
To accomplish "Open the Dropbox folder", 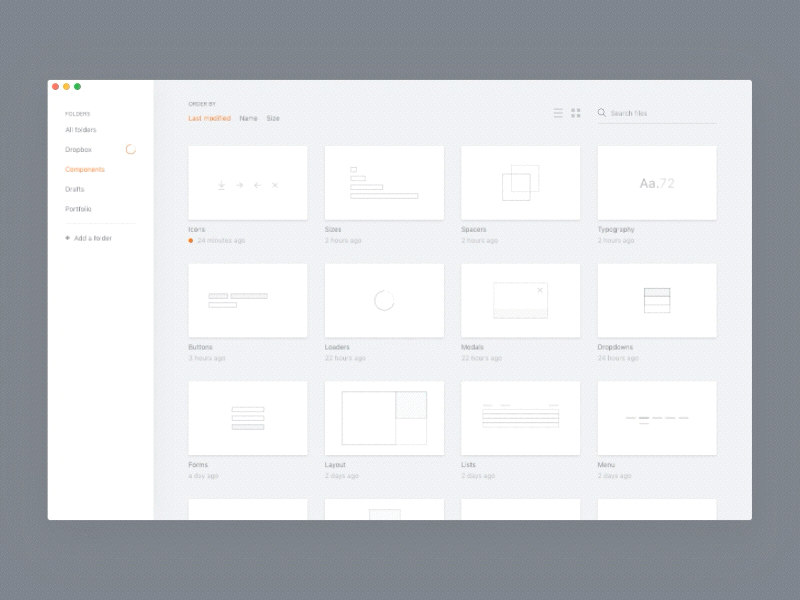I will [x=78, y=149].
